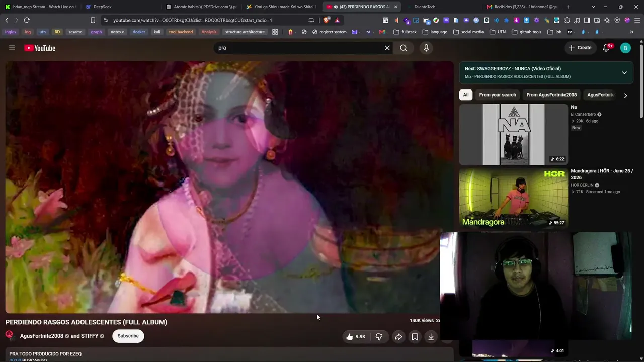Open the El Canserbero channel link

click(x=583, y=114)
